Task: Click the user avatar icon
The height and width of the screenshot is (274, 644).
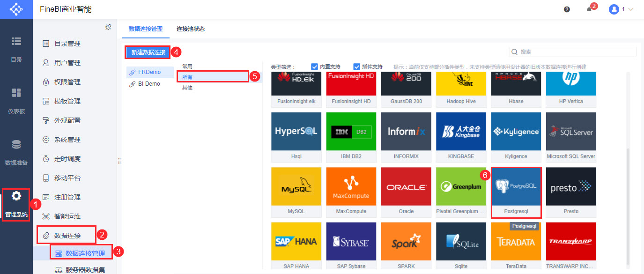Action: pyautogui.click(x=614, y=9)
